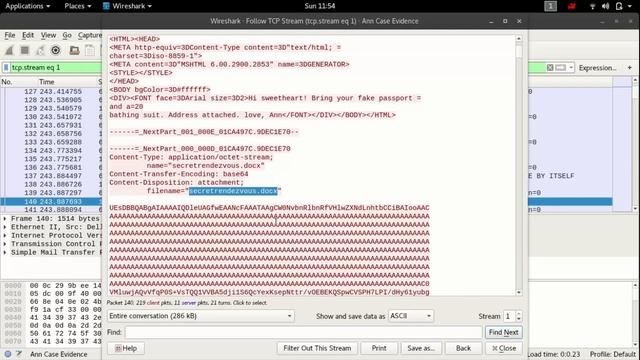This screenshot has width=640, height=360.
Task: Click the Back button
Action: [463, 348]
